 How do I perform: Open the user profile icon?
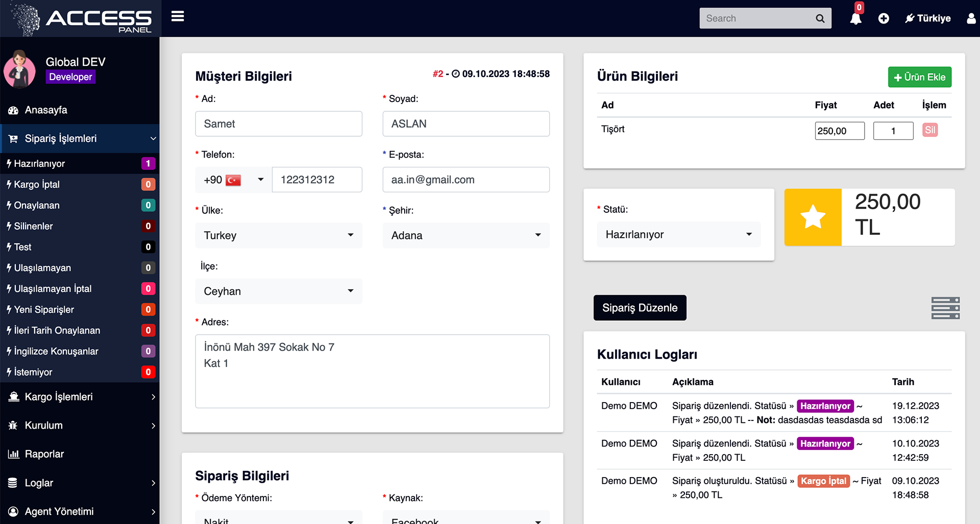[x=971, y=18]
